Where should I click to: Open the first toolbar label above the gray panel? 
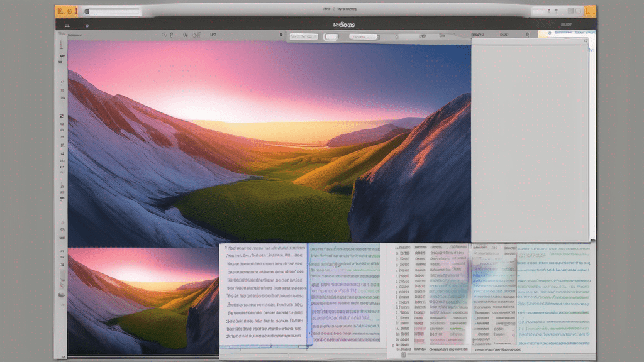coord(479,35)
